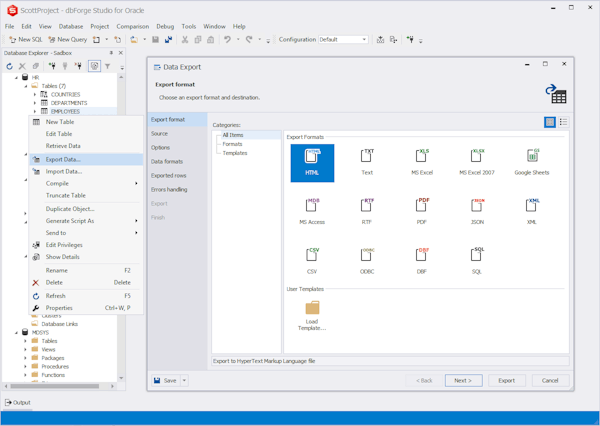Screen dimensions: 600x426
Task: Open Generate Script As submenu
Action: 86,221
